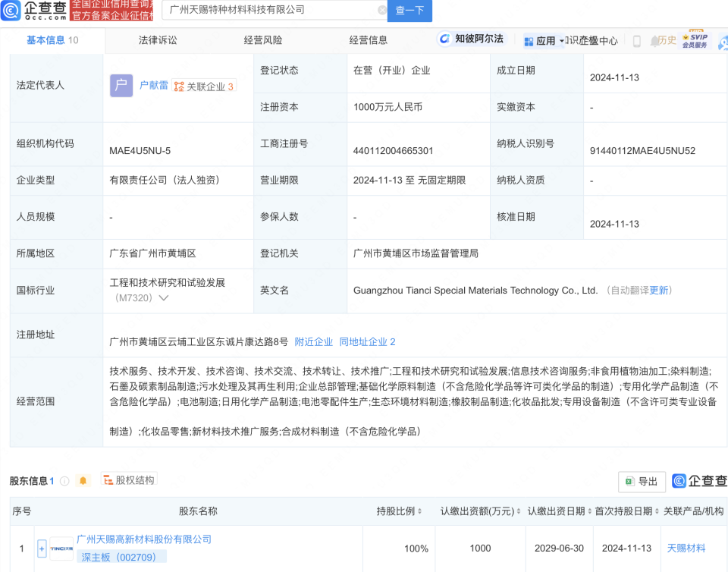Click 有限责任公司（法人独资） type value
Image resolution: width=728 pixels, height=572 pixels.
pyautogui.click(x=165, y=180)
